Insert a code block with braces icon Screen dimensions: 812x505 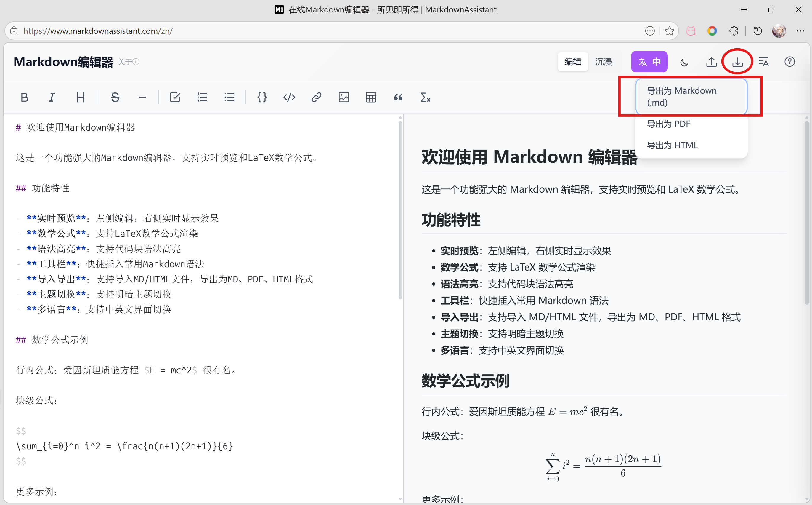point(262,97)
